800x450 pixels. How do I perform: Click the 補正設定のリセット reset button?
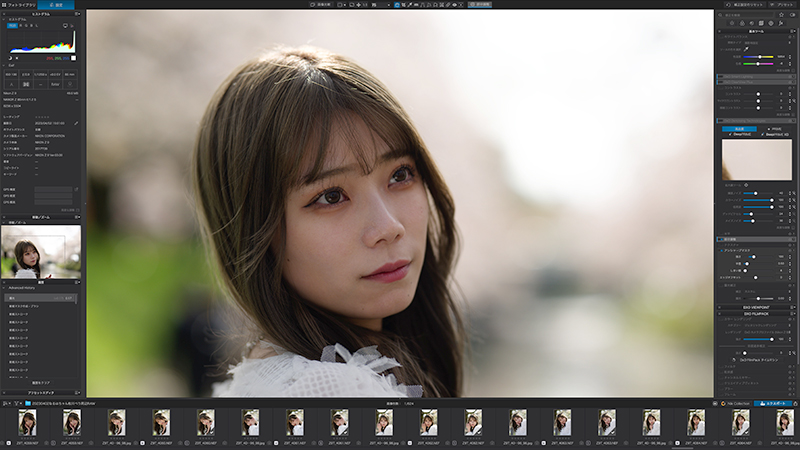[x=744, y=5]
